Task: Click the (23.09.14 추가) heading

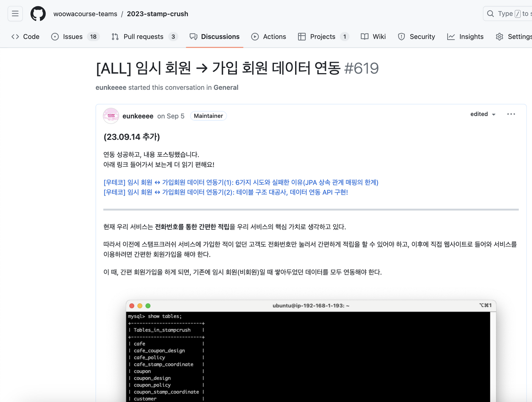Action: click(x=132, y=137)
